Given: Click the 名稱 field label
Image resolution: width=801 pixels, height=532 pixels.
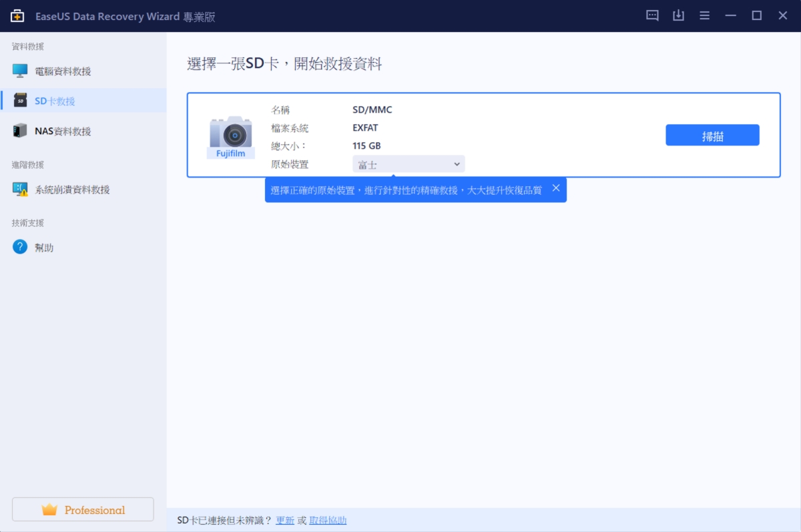Looking at the screenshot, I should click(x=280, y=109).
